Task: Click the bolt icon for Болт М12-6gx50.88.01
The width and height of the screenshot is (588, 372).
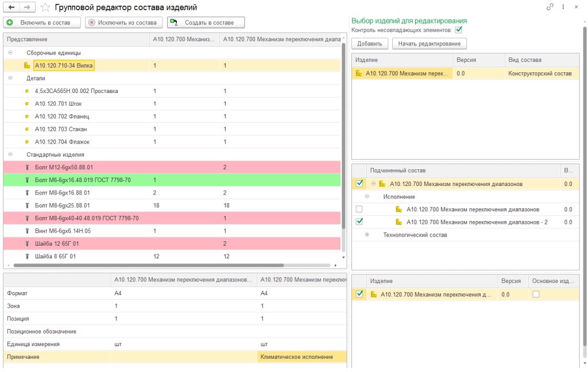Action: pos(27,167)
